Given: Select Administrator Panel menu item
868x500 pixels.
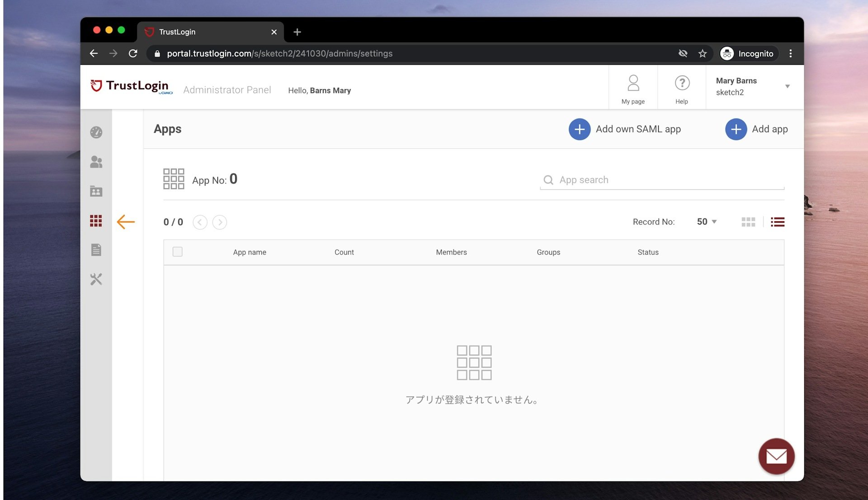Looking at the screenshot, I should click(226, 90).
